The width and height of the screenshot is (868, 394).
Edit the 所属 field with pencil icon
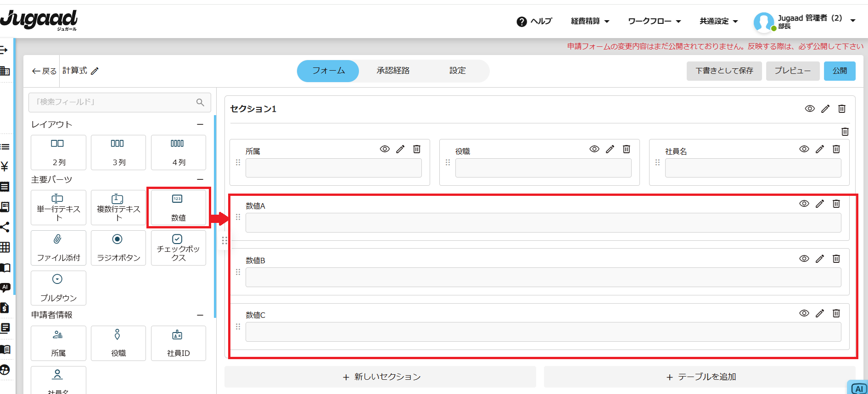tap(400, 149)
